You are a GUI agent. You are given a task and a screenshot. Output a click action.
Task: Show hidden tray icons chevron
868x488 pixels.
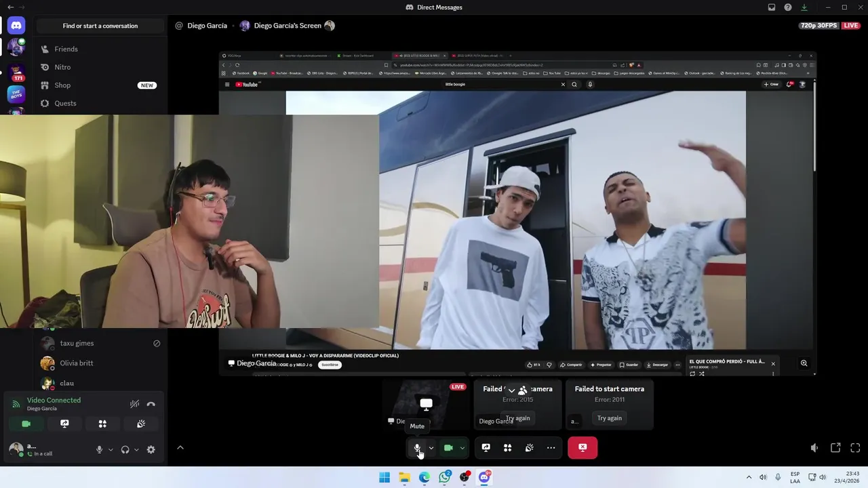click(x=749, y=477)
